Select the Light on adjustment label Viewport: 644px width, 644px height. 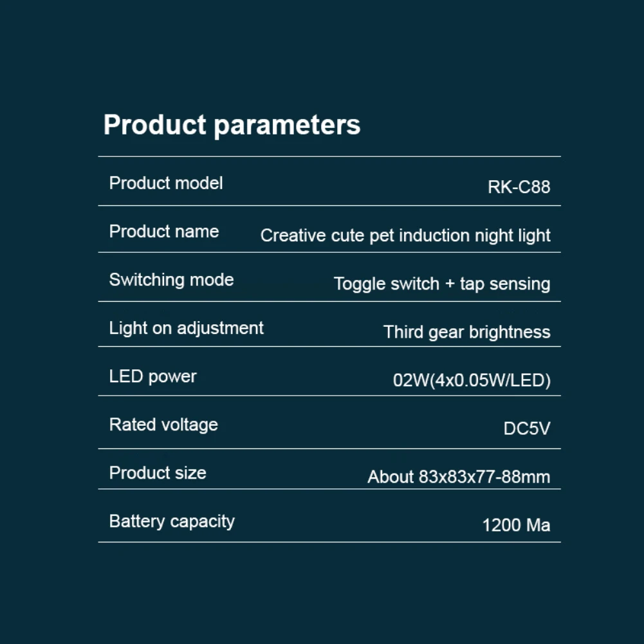[x=186, y=329]
